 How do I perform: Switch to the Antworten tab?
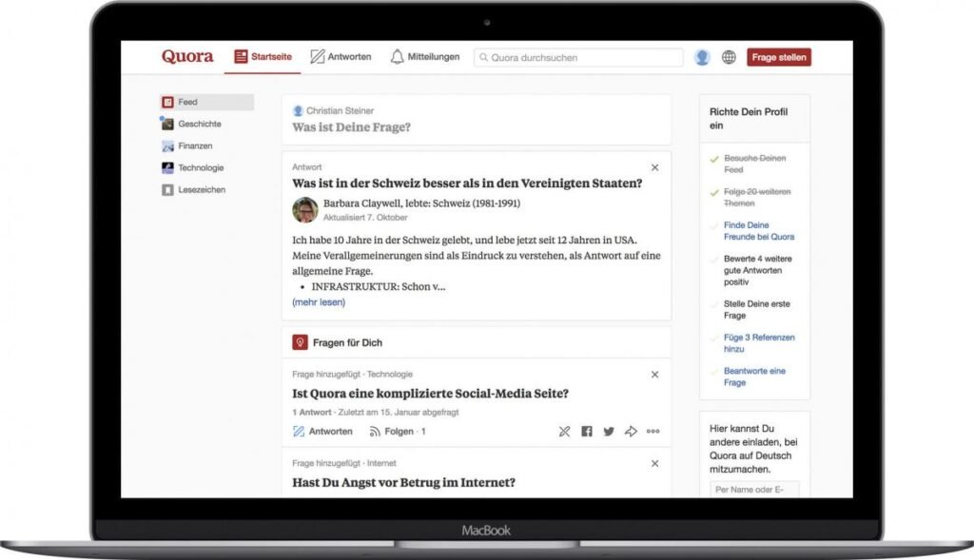click(341, 57)
